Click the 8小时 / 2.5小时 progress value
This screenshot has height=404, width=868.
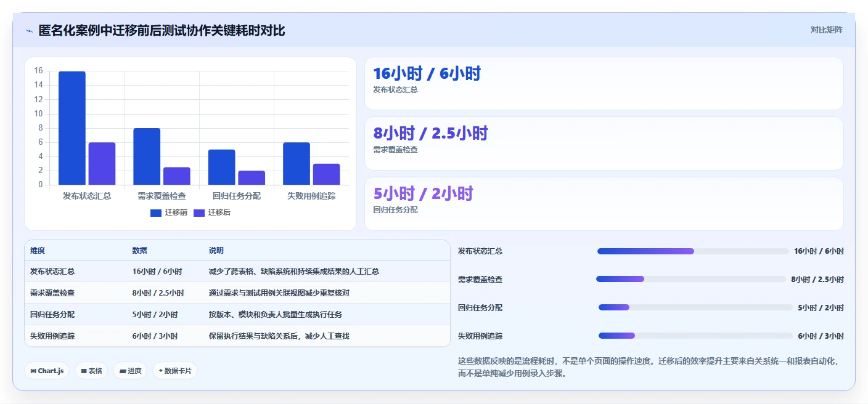pos(817,280)
